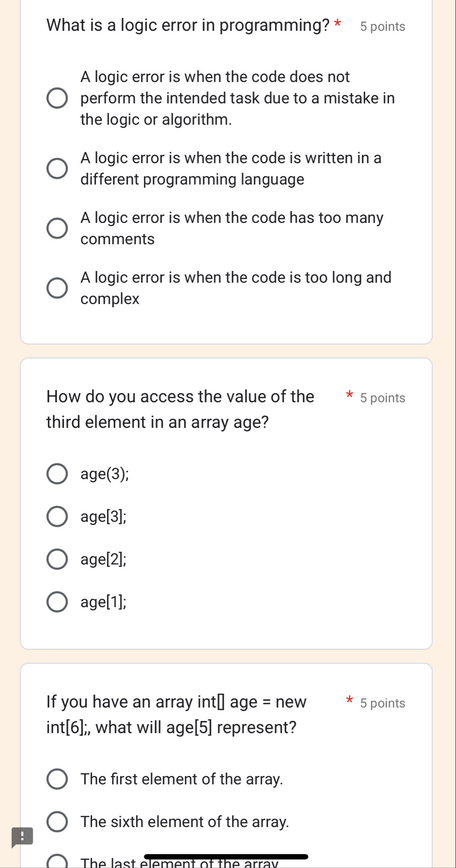
Task: Tap the 'What is a logic error' question title
Action: coord(188,26)
